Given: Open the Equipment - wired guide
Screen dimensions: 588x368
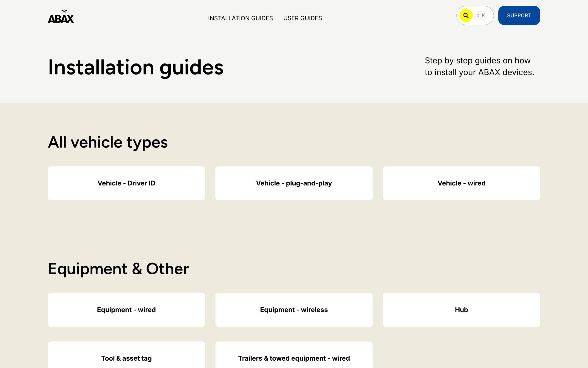Looking at the screenshot, I should tap(126, 310).
